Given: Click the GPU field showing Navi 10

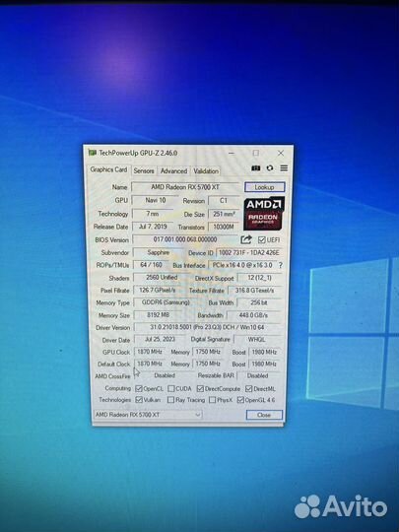Looking at the screenshot, I should click(156, 200).
